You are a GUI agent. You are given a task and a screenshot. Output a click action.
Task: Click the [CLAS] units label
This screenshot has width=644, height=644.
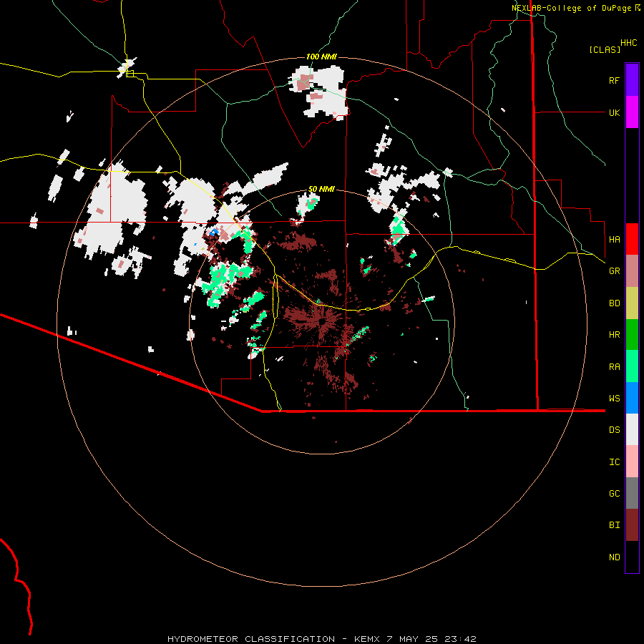pyautogui.click(x=605, y=49)
